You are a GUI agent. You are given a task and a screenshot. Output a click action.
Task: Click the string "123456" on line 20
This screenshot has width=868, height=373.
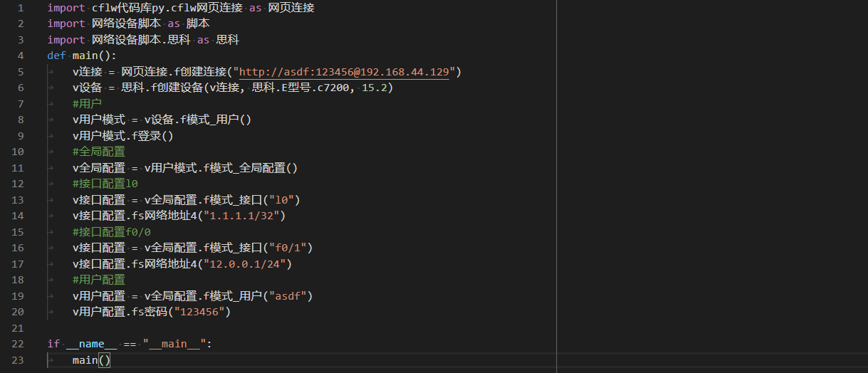[199, 312]
